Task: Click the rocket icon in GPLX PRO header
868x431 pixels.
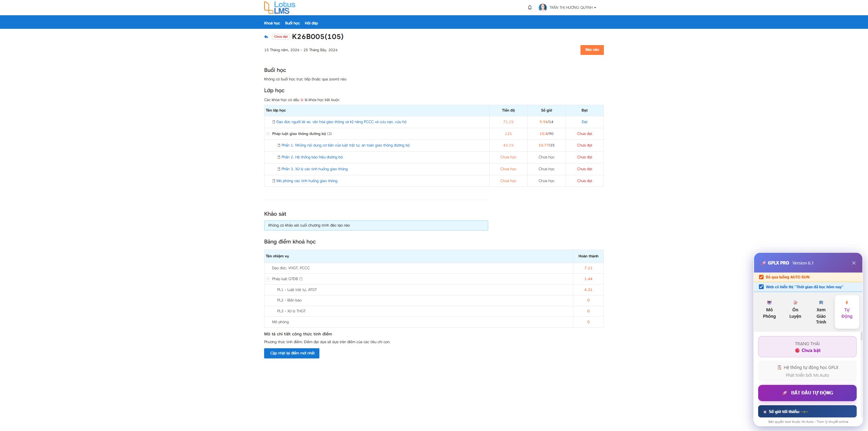Action: (763, 263)
